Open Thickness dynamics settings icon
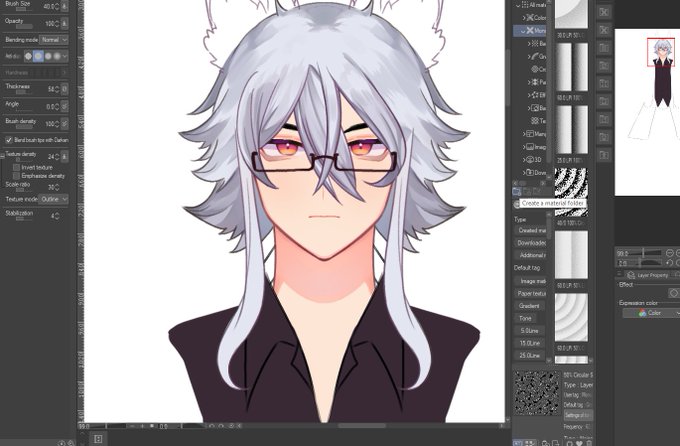680x446 pixels. 64,89
